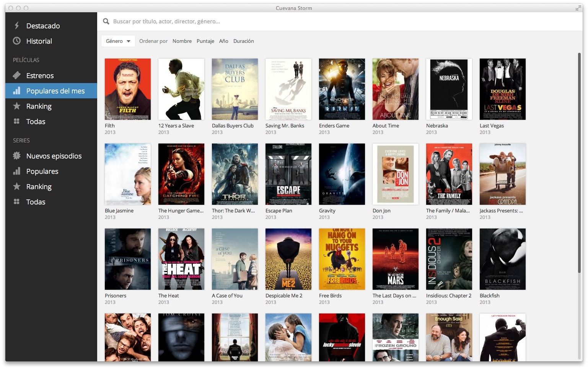
Task: Open the Don Jon poster
Action: coord(396,174)
